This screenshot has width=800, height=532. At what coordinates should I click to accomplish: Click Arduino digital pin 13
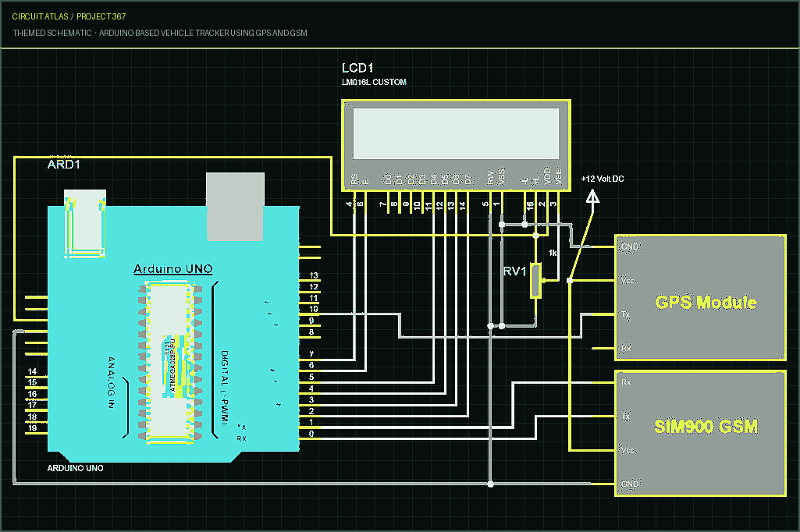pyautogui.click(x=314, y=275)
